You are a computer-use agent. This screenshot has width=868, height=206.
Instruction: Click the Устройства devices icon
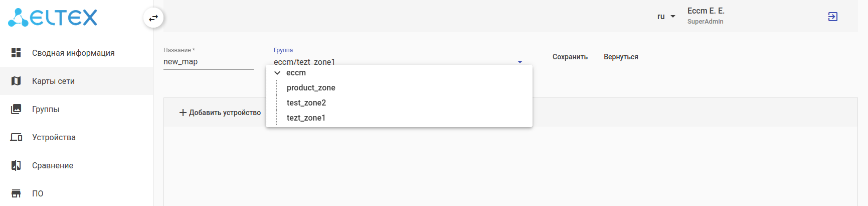(16, 137)
